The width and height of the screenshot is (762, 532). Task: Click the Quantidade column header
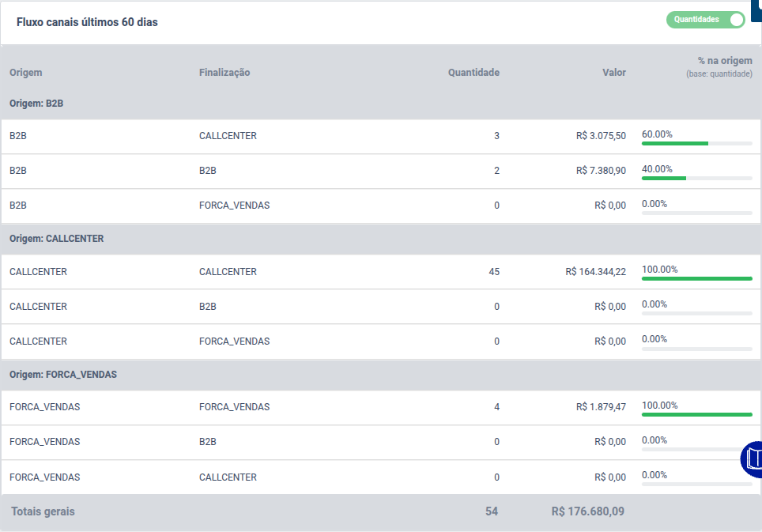[473, 73]
